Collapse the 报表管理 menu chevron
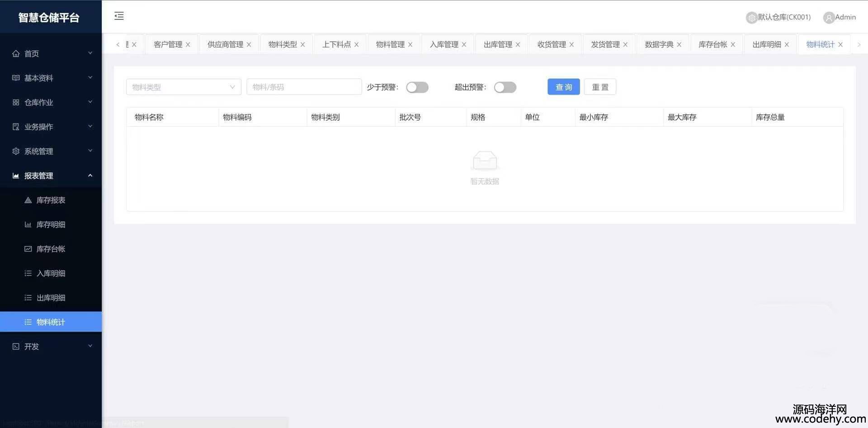Viewport: 868px width, 428px height. point(90,176)
